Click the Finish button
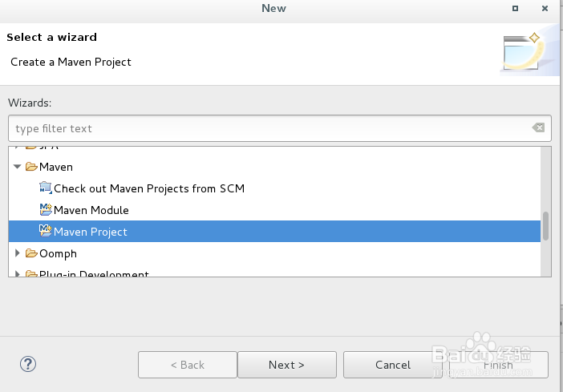Viewport: 563px width, 392px height. tap(498, 365)
